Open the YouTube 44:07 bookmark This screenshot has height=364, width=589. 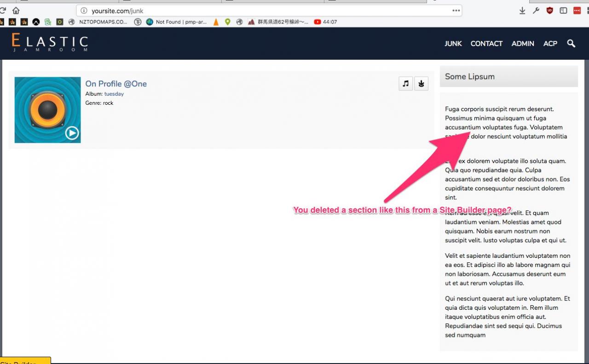click(x=325, y=22)
